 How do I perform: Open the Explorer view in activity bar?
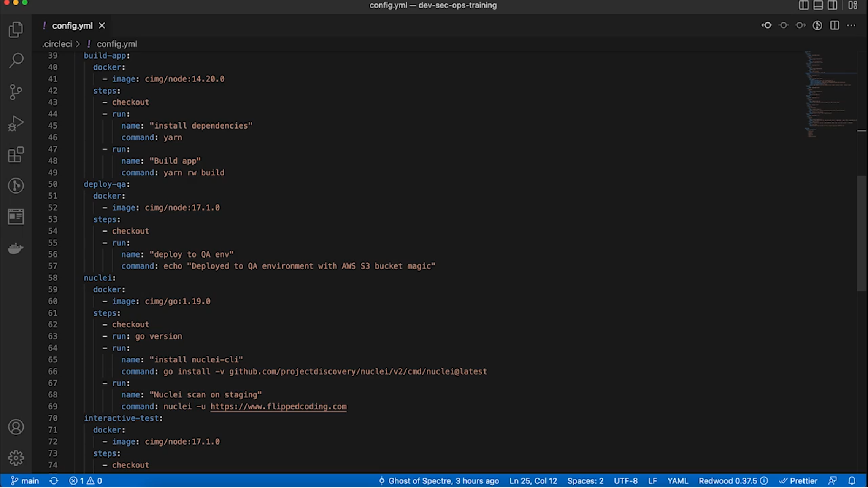[16, 29]
